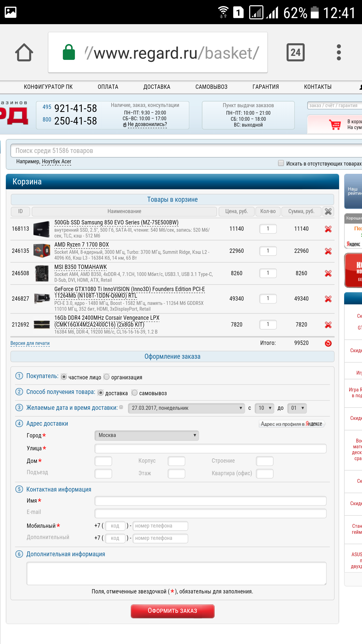
Task: Open the delivery start hour dropdown
Action: click(264, 408)
